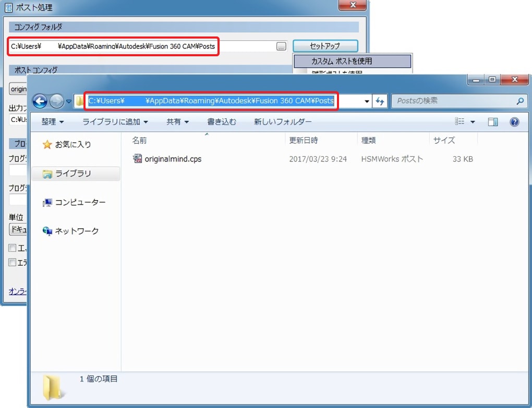The width and height of the screenshot is (532, 408).
Task: Choose カスタム ポストを使用 menu item
Action: coord(342,61)
